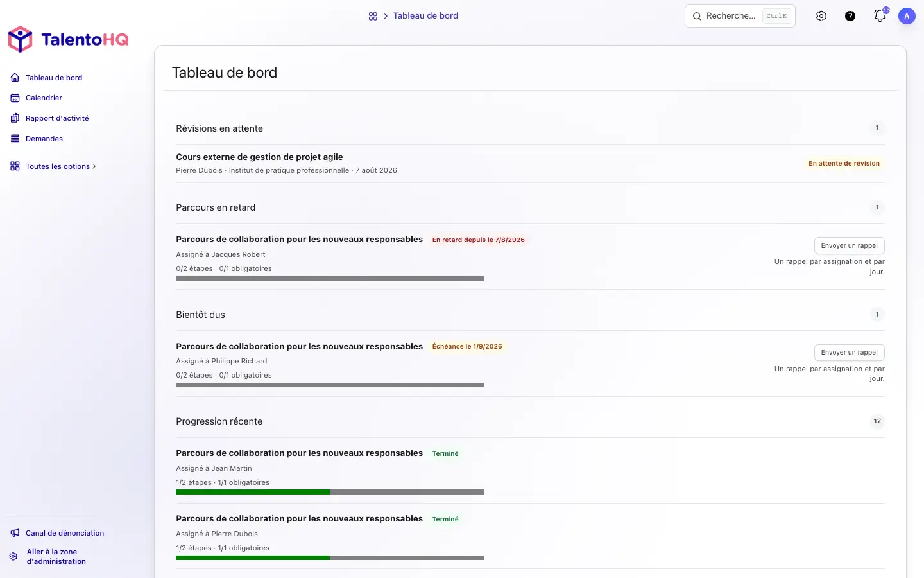924x578 pixels.
Task: Click the calendar icon in the sidebar
Action: (15, 98)
